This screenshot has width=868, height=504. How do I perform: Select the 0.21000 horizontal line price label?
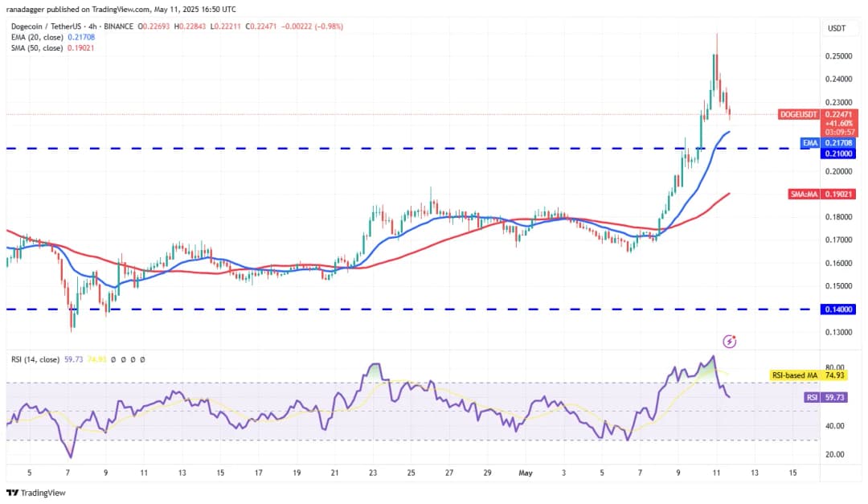(840, 153)
